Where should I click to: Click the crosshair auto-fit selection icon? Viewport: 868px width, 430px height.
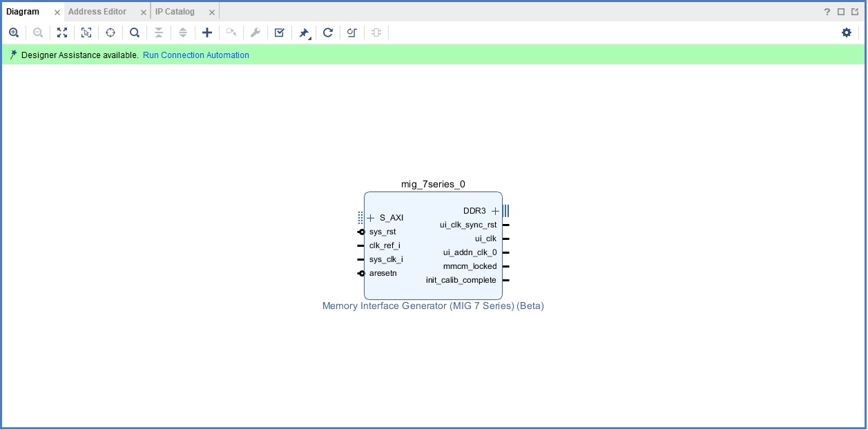[110, 32]
